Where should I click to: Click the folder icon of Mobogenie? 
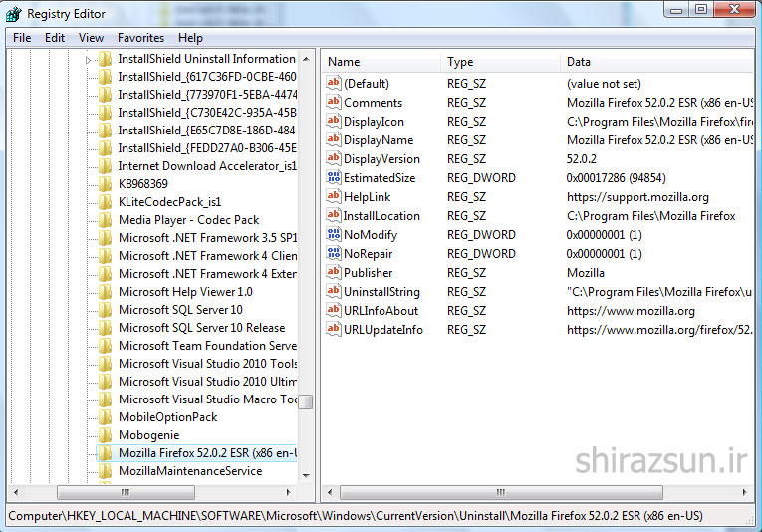(x=105, y=435)
